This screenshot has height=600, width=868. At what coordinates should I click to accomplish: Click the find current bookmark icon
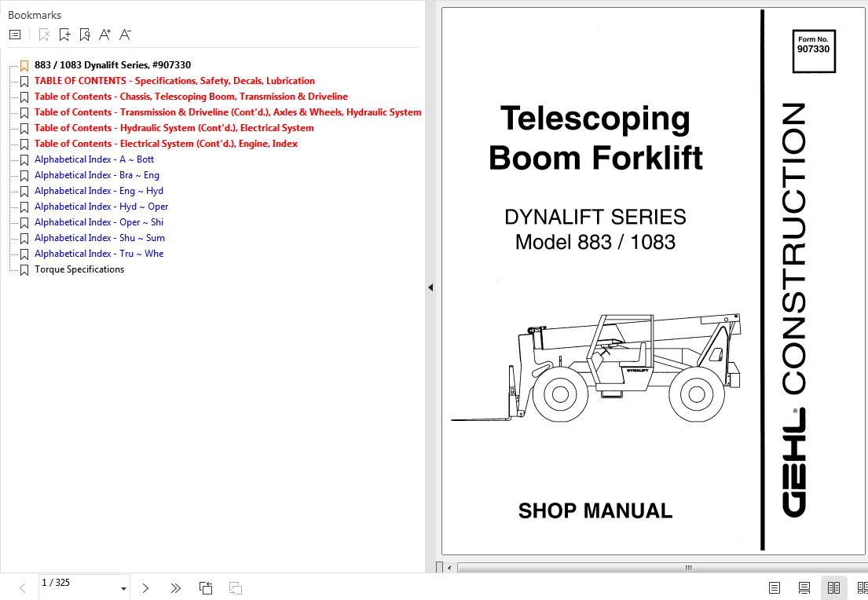click(85, 35)
